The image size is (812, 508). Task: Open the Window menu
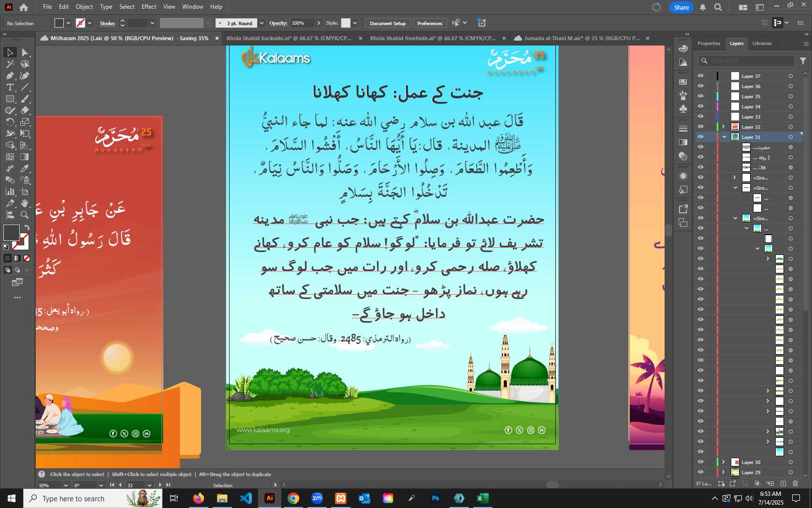193,7
